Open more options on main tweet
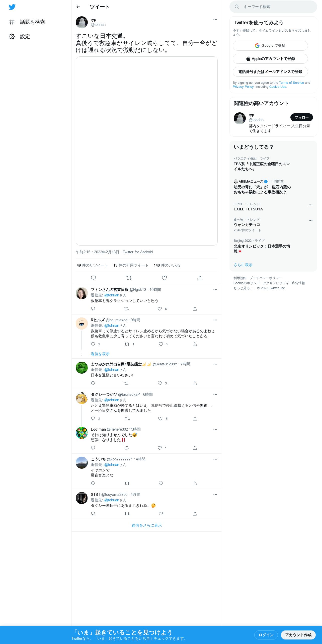The image size is (322, 644). (215, 20)
